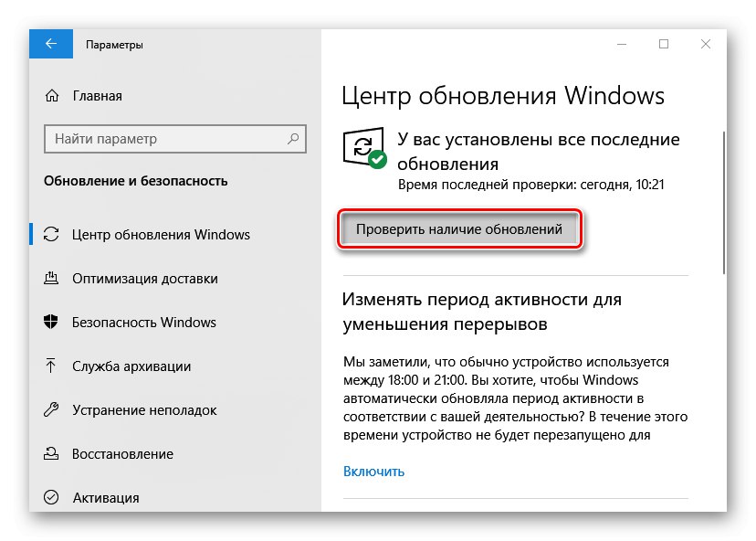Open Устранение неполадок page
The width and height of the screenshot is (756, 541).
(144, 409)
